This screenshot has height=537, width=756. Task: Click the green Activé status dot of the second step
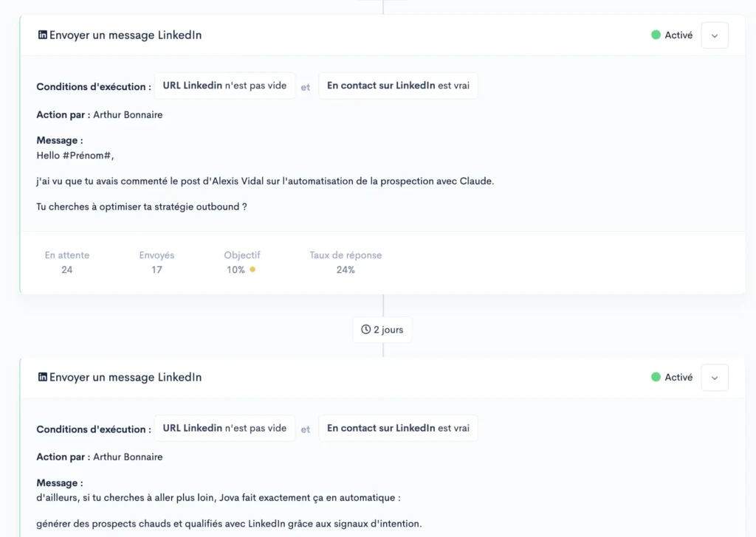656,377
